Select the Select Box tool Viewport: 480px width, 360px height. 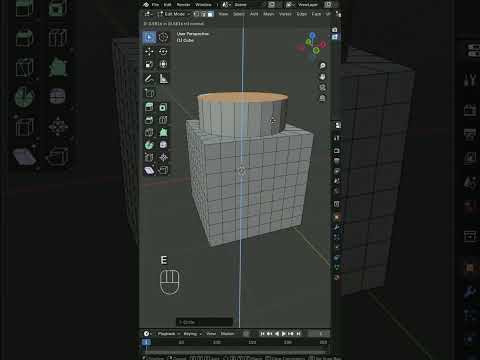click(149, 37)
